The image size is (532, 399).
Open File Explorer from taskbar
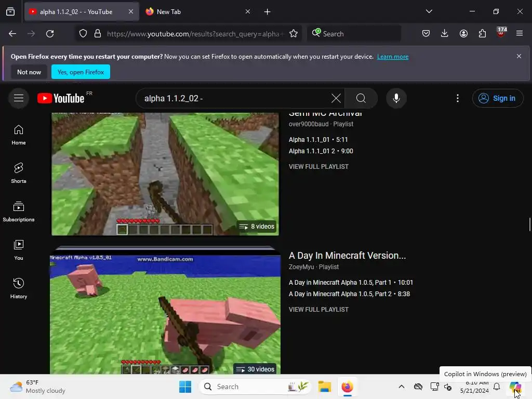[324, 387]
